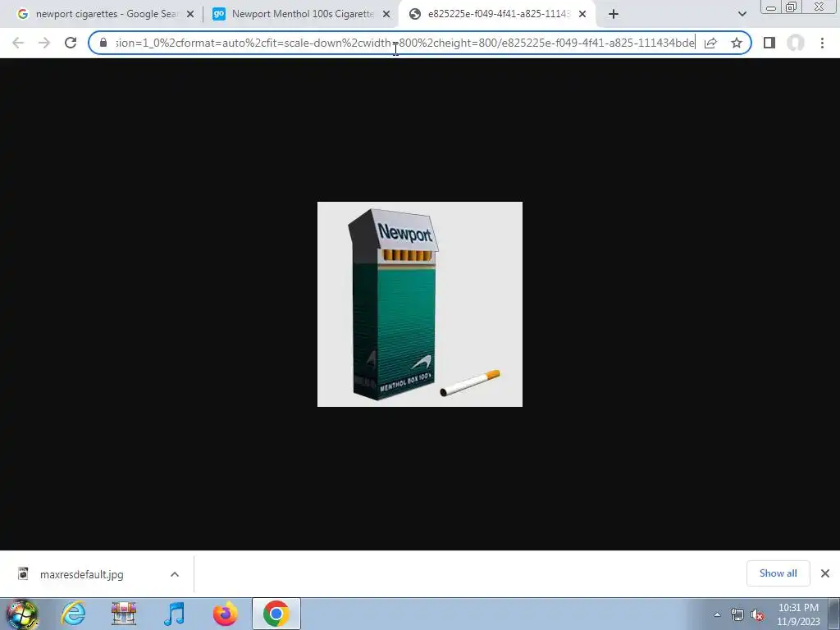Image resolution: width=840 pixels, height=630 pixels.
Task: Open the music note taskbar app
Action: click(174, 614)
